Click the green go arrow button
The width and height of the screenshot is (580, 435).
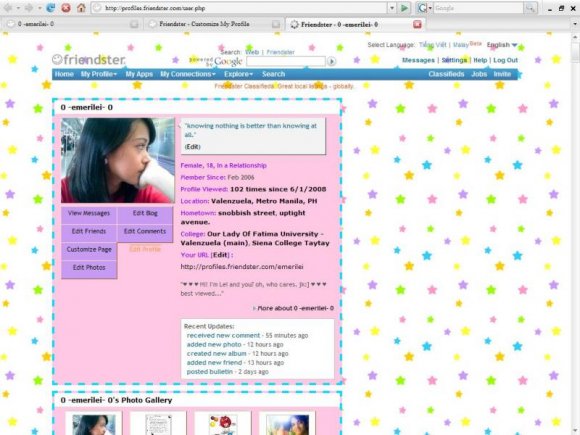pos(404,8)
